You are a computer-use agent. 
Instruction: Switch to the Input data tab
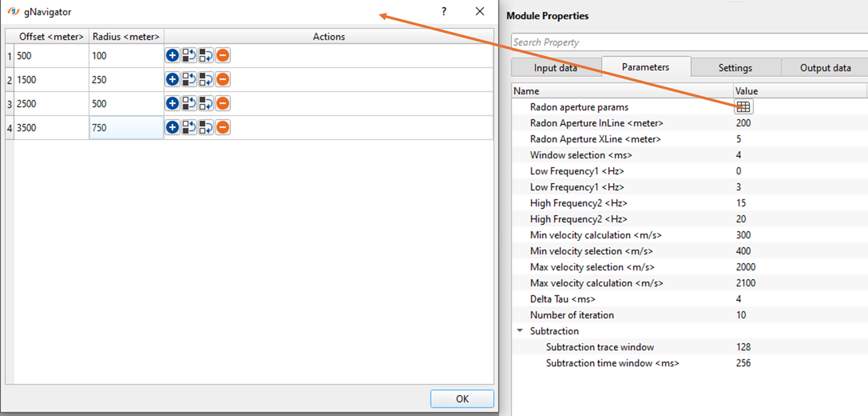click(x=555, y=68)
